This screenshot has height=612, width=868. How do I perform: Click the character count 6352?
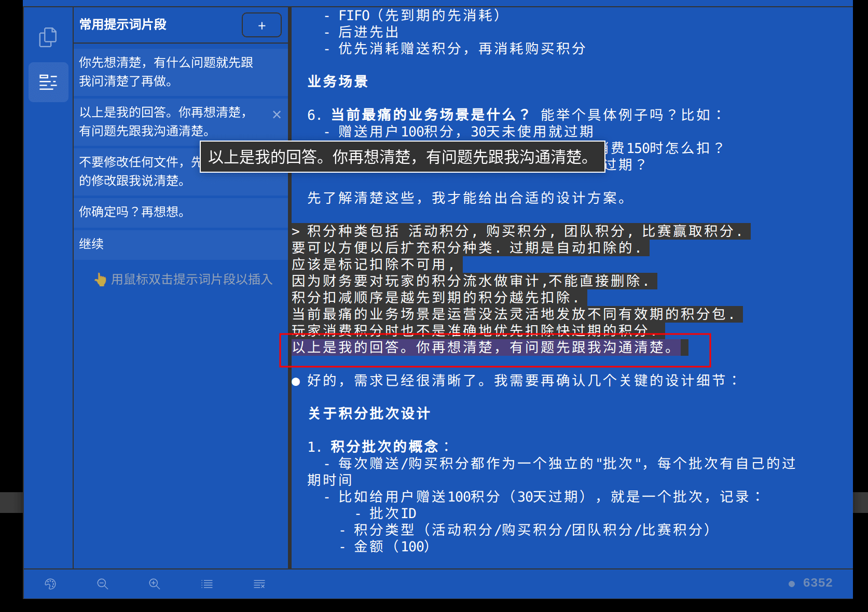[818, 583]
